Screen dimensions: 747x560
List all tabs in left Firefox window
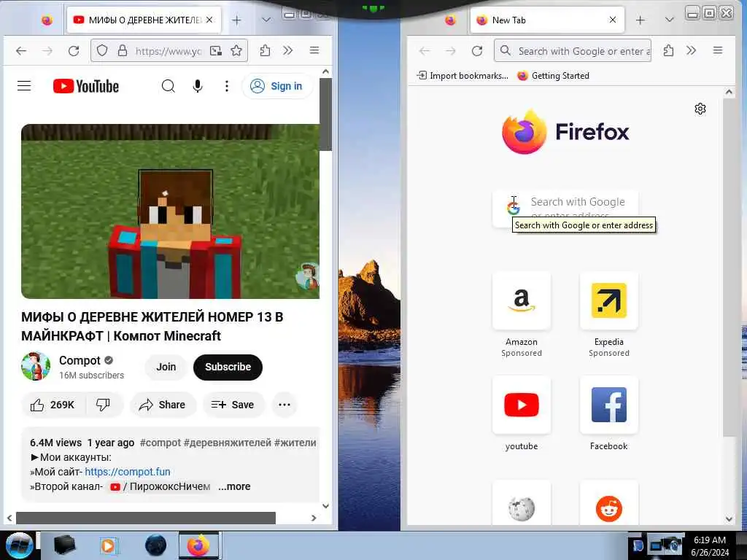[266, 20]
